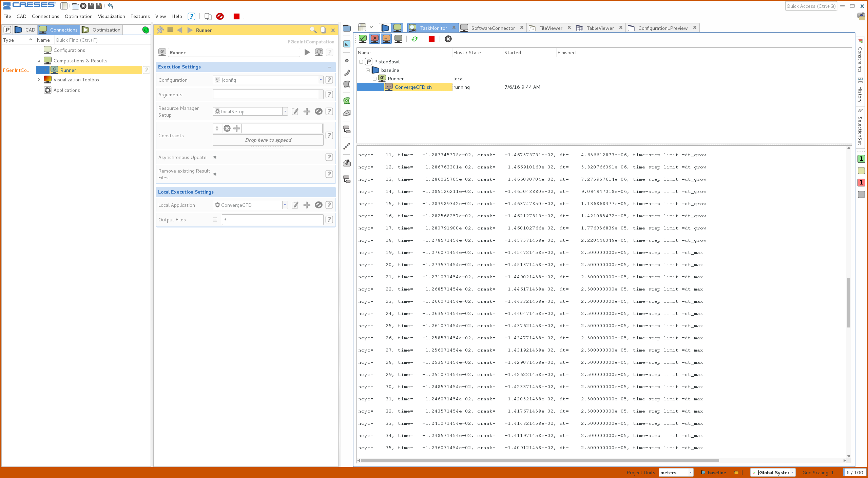Viewport: 868px width, 478px height.
Task: Toggle the failed-tasks filter with red X monitor
Action: 374,39
